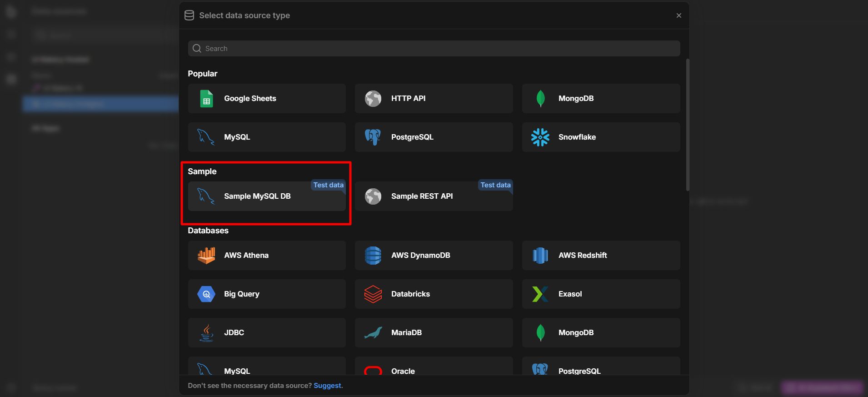Click the search magnifier icon

(x=197, y=49)
